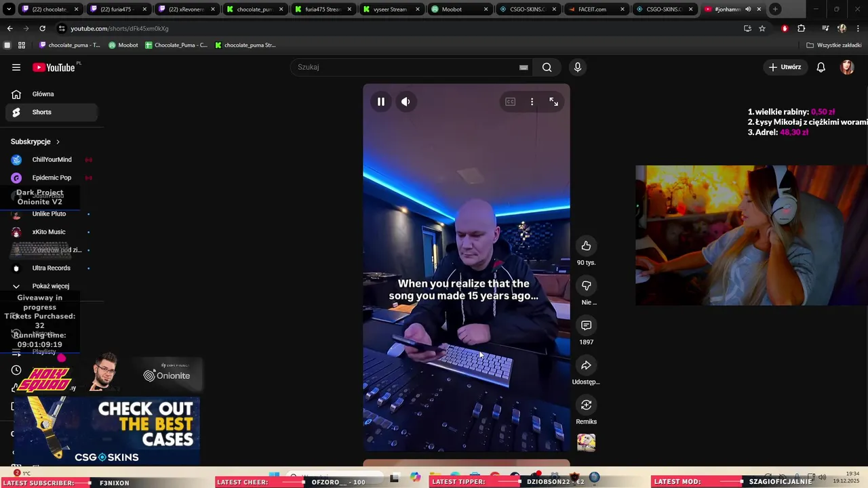Open the Chocolate_Puma - C... bookmark

(x=176, y=45)
